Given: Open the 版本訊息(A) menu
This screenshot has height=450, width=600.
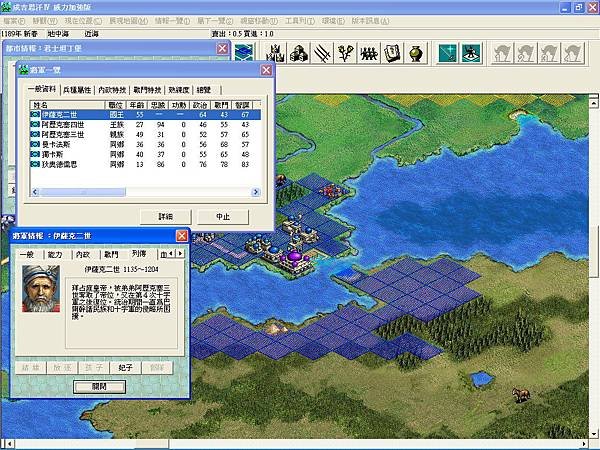Looking at the screenshot, I should click(370, 21).
